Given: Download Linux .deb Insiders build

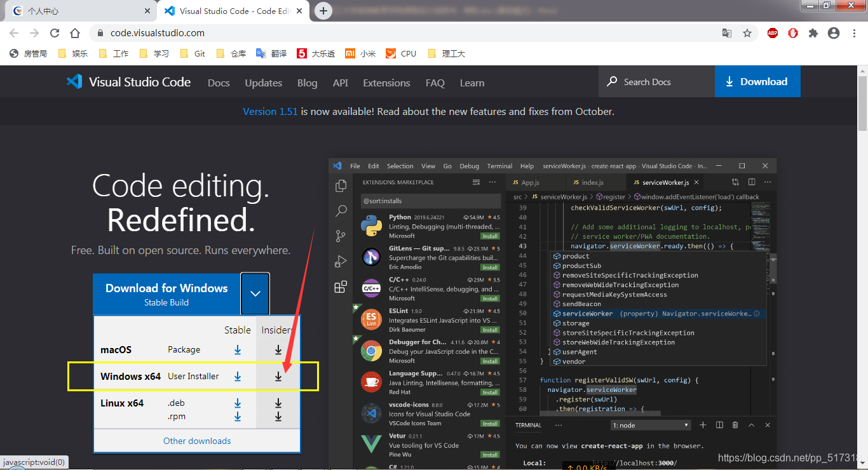Looking at the screenshot, I should click(x=278, y=403).
